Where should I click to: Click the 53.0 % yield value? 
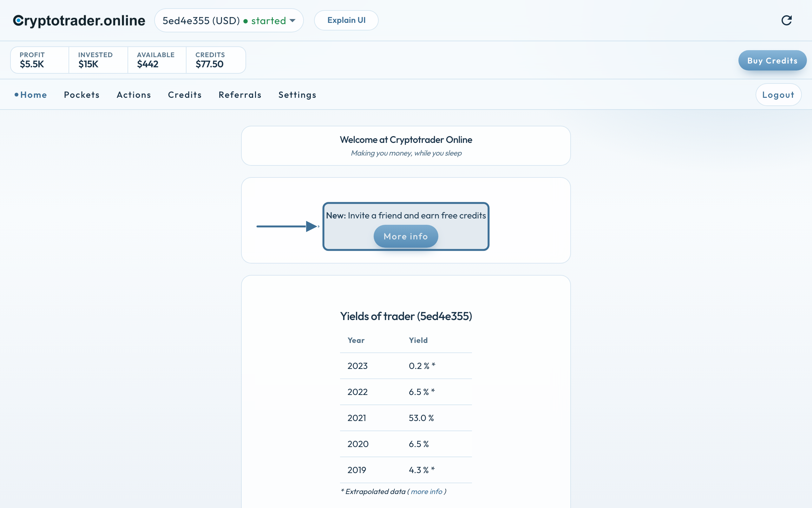click(421, 418)
